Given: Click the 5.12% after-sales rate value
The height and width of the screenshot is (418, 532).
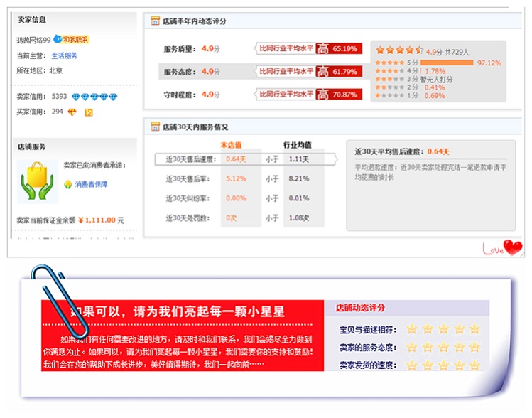Looking at the screenshot, I should (x=236, y=178).
